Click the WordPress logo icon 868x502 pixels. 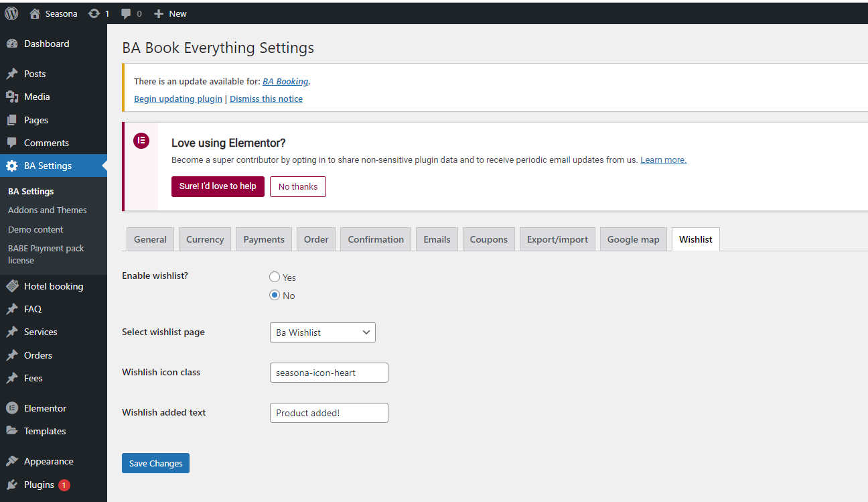coord(11,13)
